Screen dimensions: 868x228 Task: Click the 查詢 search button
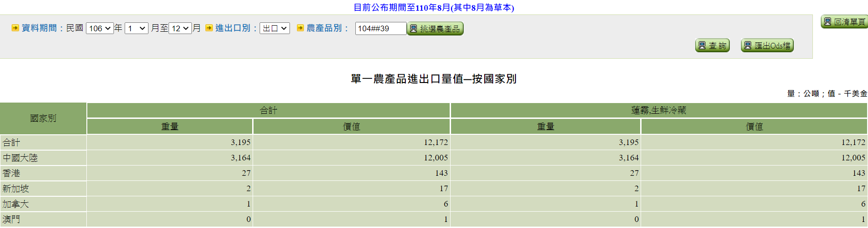712,46
